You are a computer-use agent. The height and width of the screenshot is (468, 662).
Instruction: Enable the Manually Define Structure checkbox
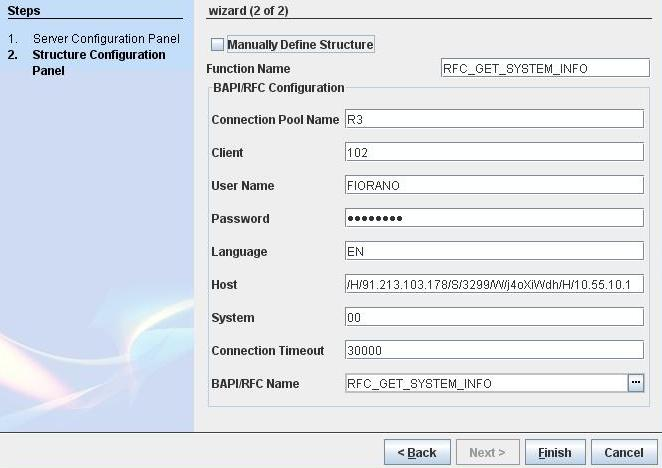click(x=218, y=45)
